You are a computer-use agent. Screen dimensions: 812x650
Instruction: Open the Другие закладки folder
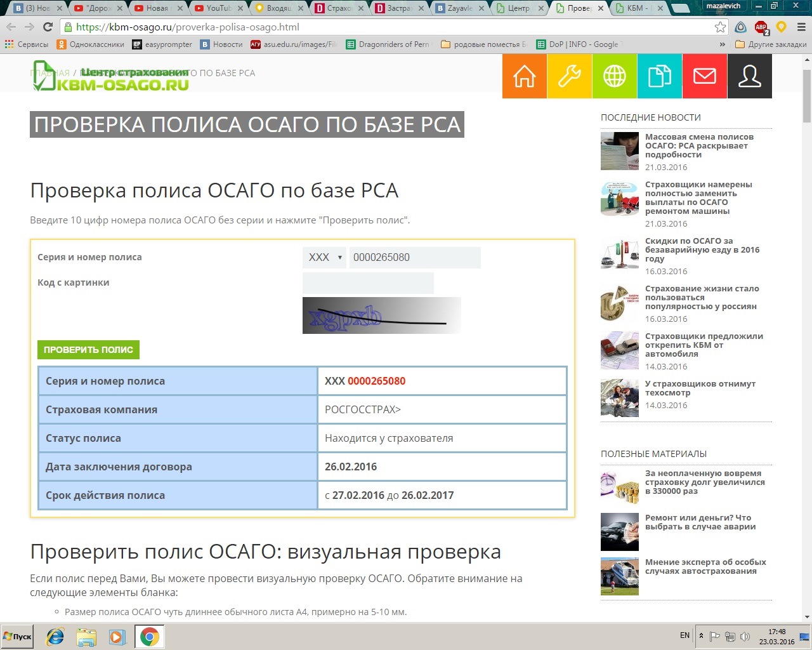pyautogui.click(x=771, y=44)
